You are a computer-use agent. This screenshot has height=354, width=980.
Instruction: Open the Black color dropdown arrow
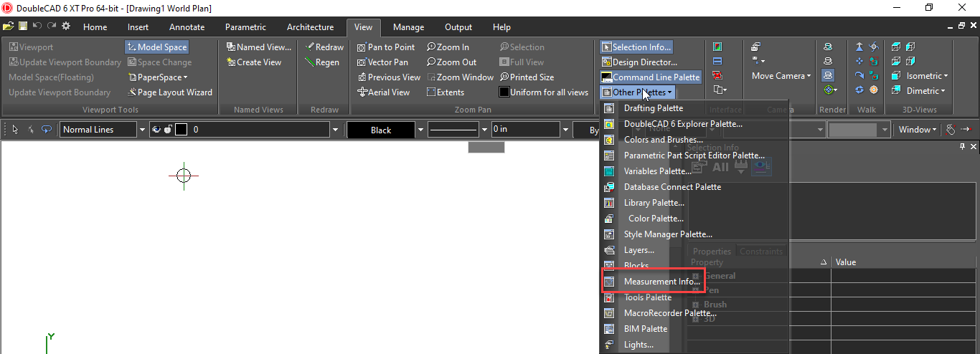[x=421, y=130]
